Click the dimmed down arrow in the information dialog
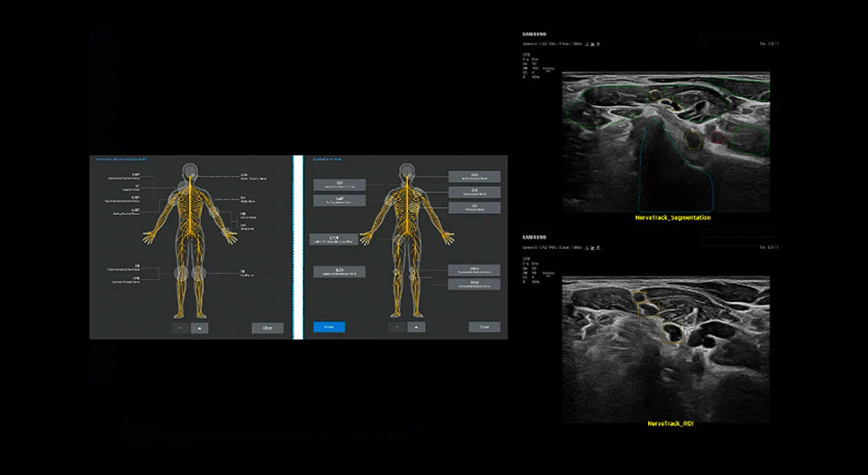This screenshot has height=475, width=868. [181, 328]
